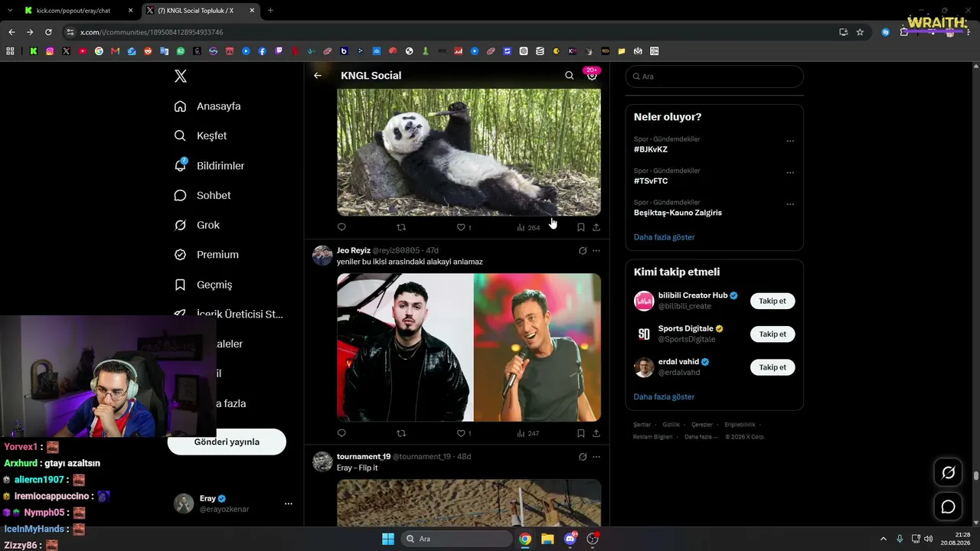Open more options on tournament_19 post
This screenshot has height=551, width=980.
[x=596, y=456]
